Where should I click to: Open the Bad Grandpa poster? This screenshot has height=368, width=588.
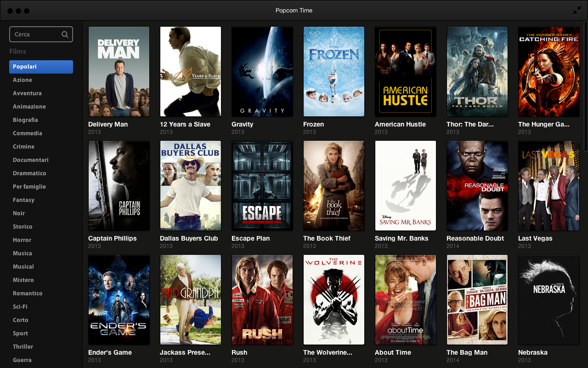click(x=191, y=299)
